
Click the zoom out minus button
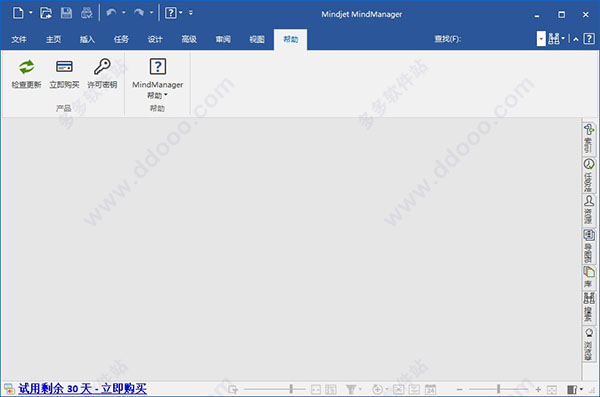(x=460, y=390)
